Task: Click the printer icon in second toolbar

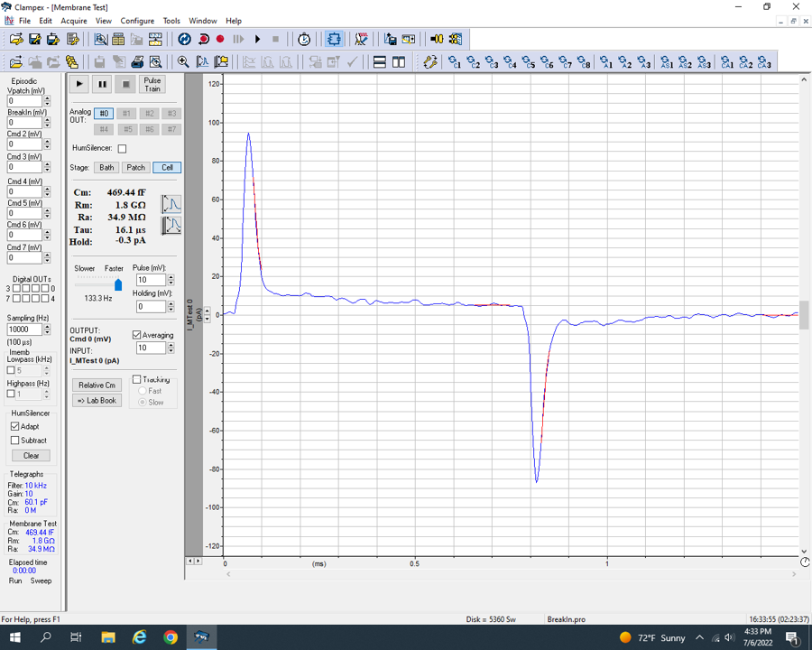Action: 137,62
